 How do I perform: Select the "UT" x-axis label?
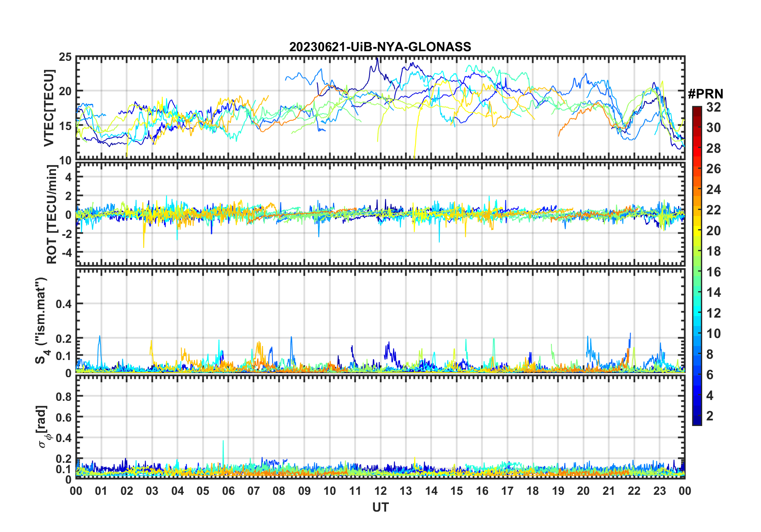(380, 507)
